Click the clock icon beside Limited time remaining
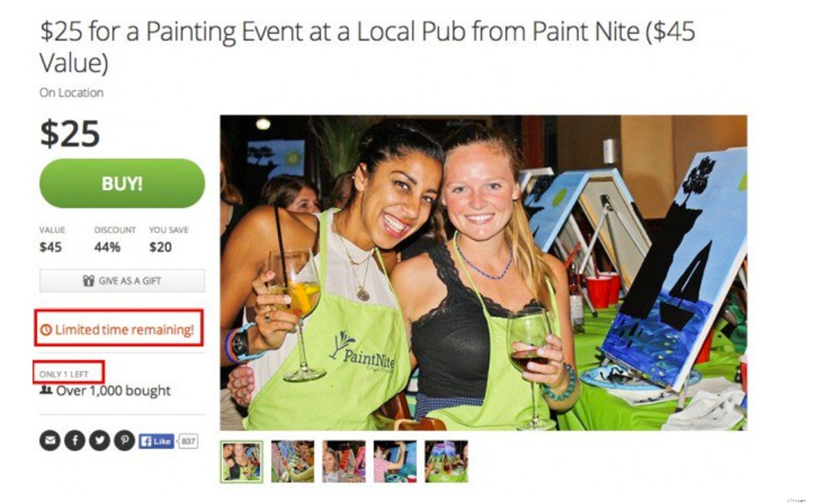This screenshot has width=814, height=504. 46,330
